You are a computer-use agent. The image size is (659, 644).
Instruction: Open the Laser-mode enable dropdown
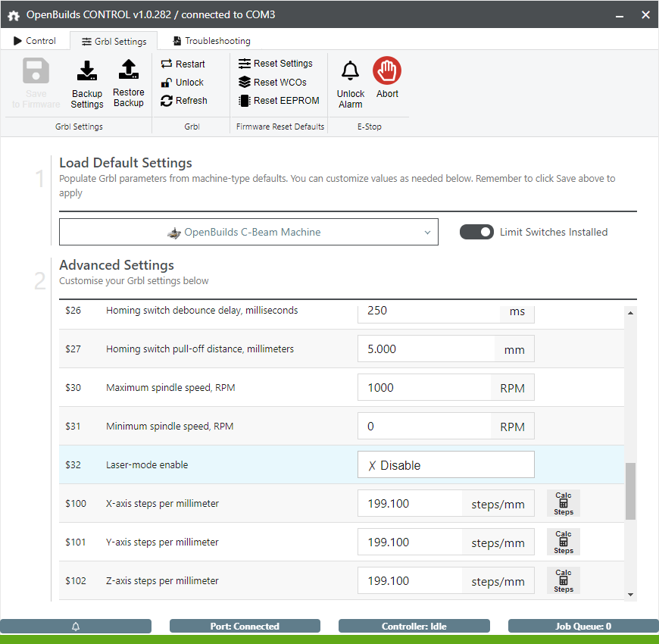click(x=445, y=464)
